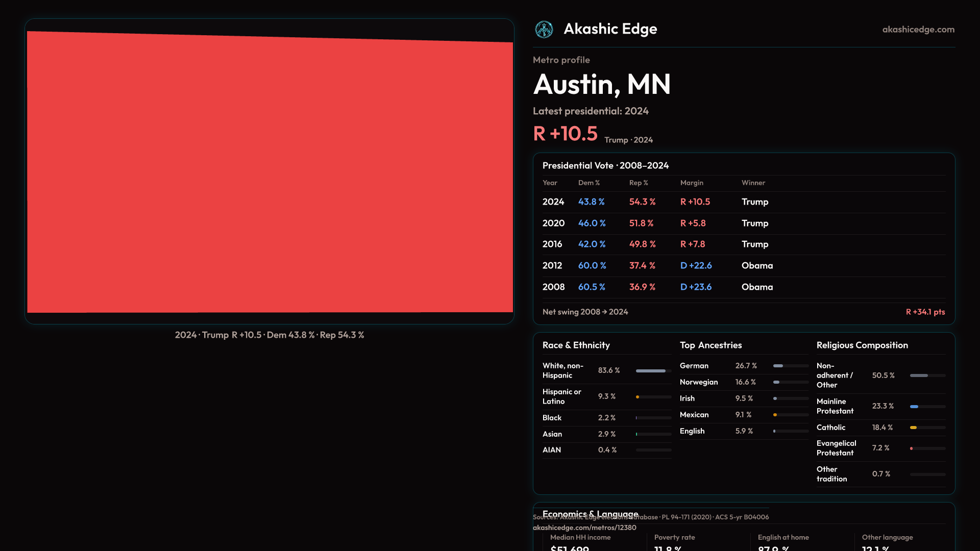Viewport: 980px width, 551px height.
Task: Click the Margin column header
Action: (x=692, y=183)
